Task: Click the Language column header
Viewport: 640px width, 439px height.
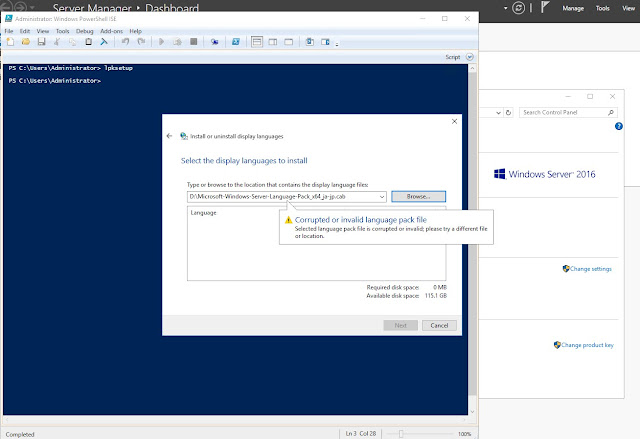Action: [203, 213]
